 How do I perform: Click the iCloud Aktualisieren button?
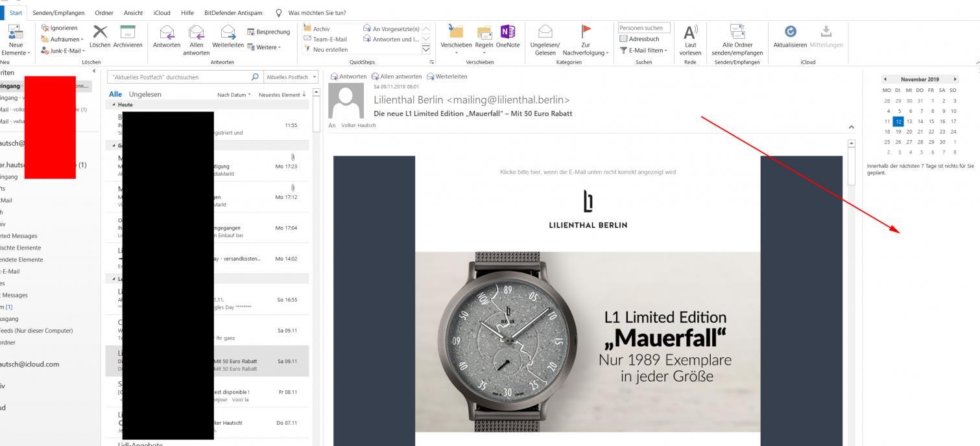click(789, 38)
